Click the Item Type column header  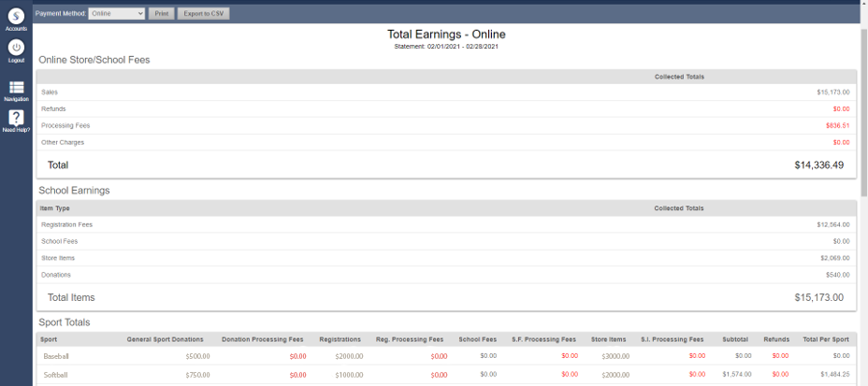pyautogui.click(x=55, y=208)
